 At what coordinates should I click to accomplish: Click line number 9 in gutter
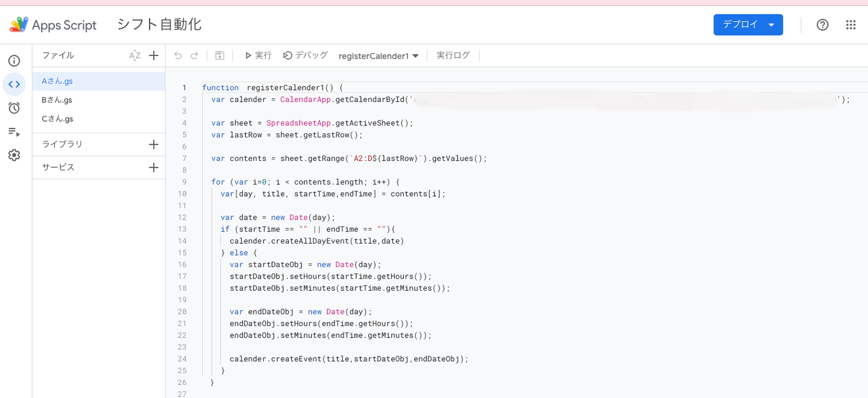[x=184, y=182]
